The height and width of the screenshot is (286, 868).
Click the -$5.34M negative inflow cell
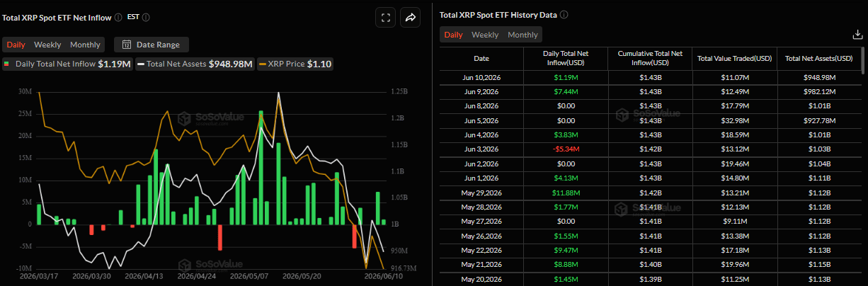(x=566, y=149)
